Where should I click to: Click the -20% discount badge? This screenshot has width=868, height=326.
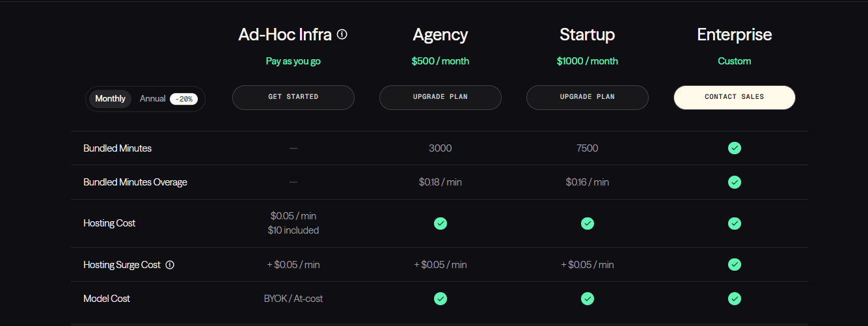[184, 99]
